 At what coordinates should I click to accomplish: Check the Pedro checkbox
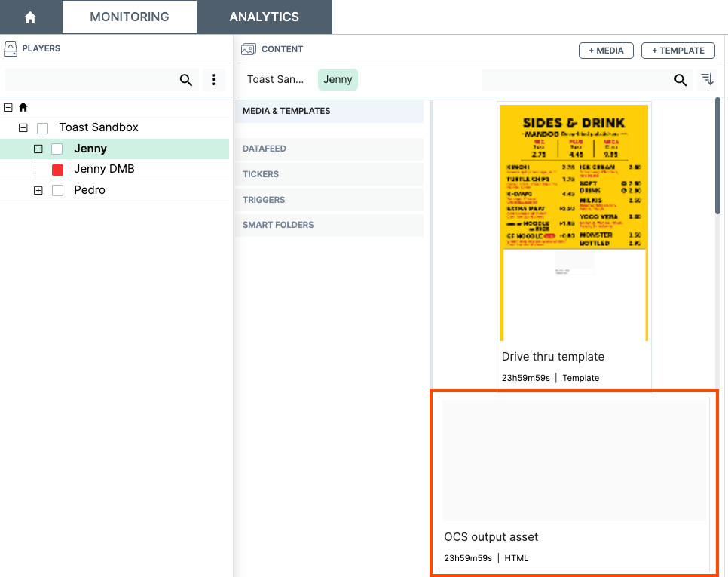click(x=57, y=190)
